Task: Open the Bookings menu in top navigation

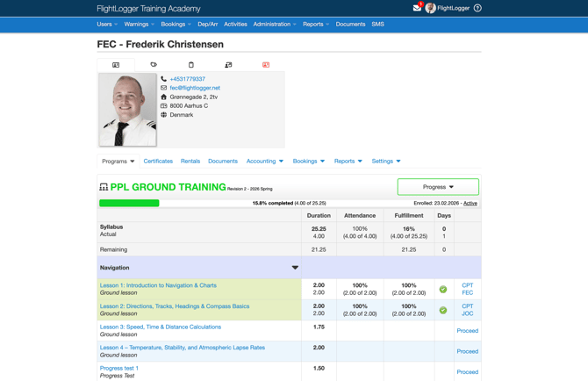Action: [x=176, y=24]
